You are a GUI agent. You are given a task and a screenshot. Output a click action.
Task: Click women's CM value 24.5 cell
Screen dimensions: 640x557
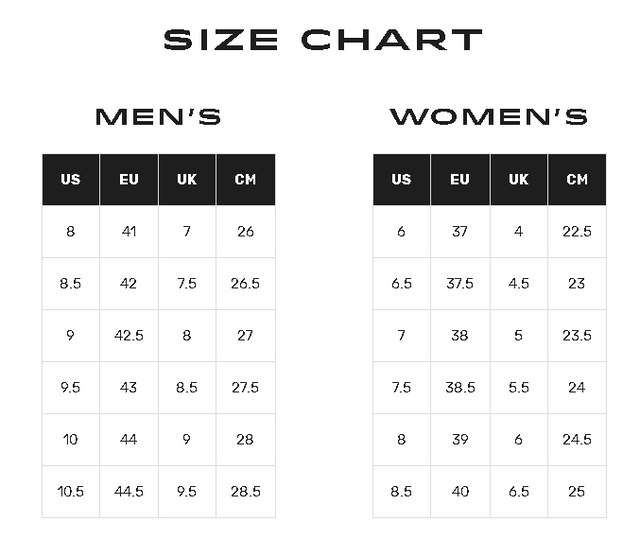577,440
